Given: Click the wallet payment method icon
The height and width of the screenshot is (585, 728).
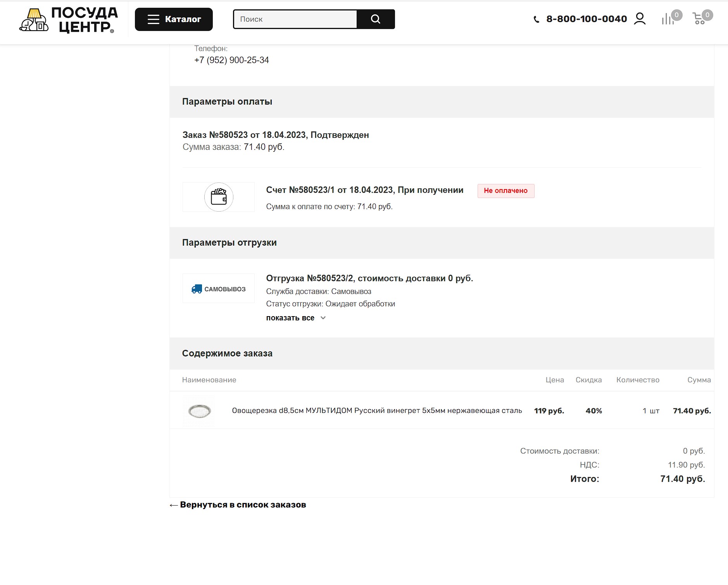Looking at the screenshot, I should [x=219, y=197].
